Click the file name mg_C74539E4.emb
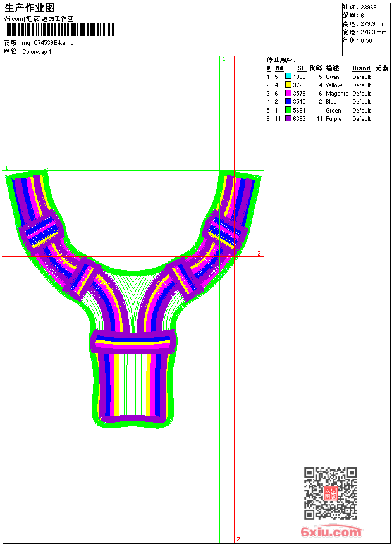The width and height of the screenshot is (392, 544). point(47,43)
